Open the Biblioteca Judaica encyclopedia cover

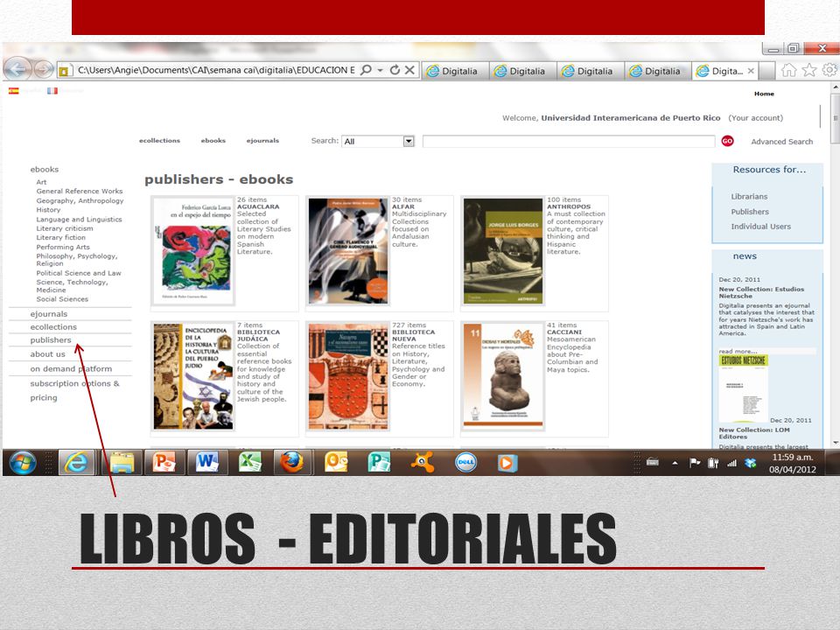(x=192, y=376)
